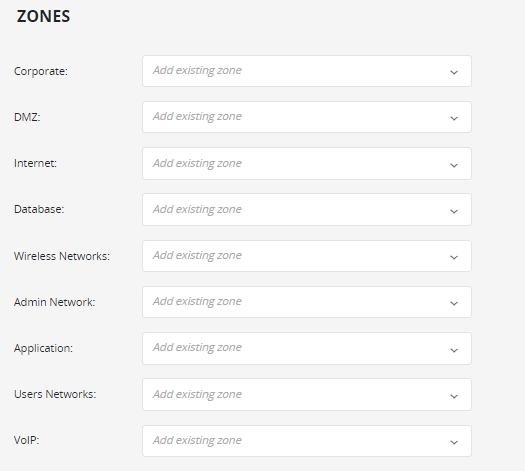Expand the Corporate zone dropdown arrow

(x=454, y=72)
